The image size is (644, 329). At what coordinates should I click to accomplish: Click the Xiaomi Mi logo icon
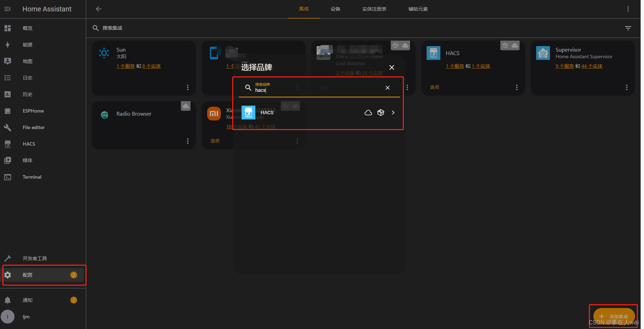click(214, 114)
